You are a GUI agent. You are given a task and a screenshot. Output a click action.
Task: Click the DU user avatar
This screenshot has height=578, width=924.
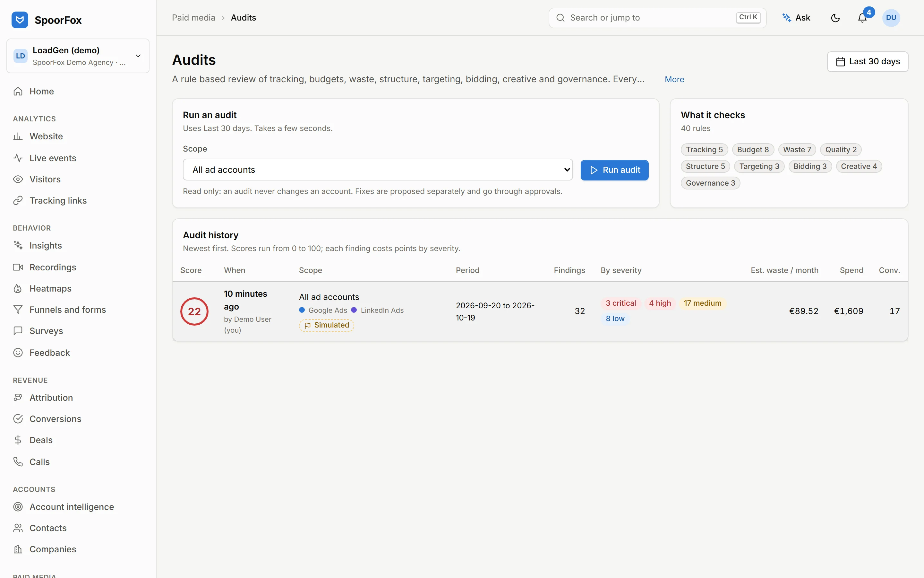pyautogui.click(x=891, y=18)
